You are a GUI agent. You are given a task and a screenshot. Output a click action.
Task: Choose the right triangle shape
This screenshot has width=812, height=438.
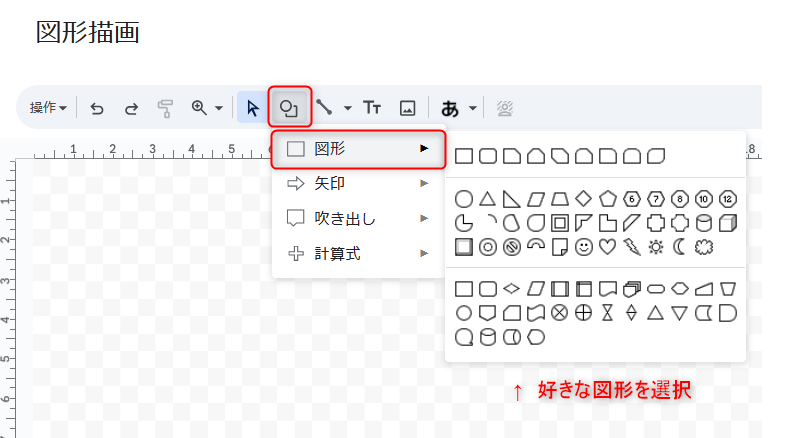(x=512, y=199)
